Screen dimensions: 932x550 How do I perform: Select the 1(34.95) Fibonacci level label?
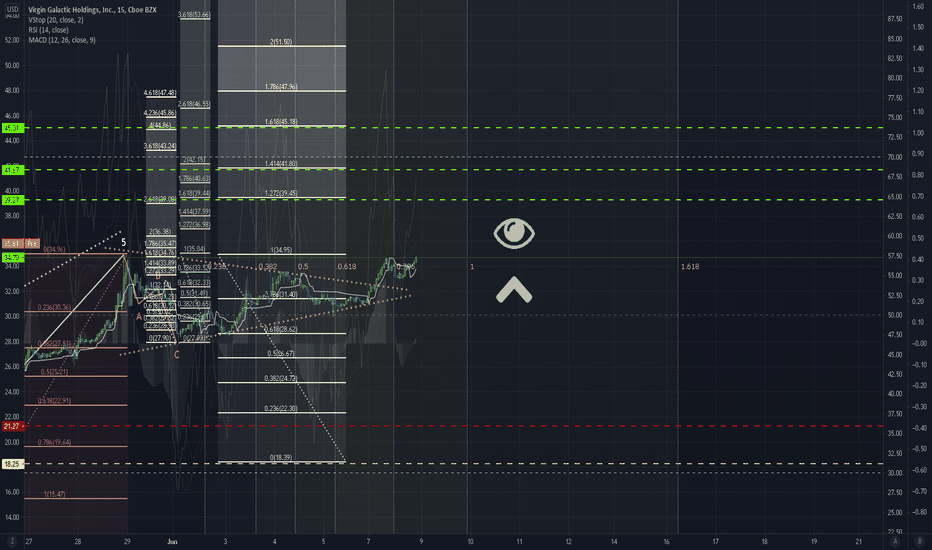click(281, 250)
